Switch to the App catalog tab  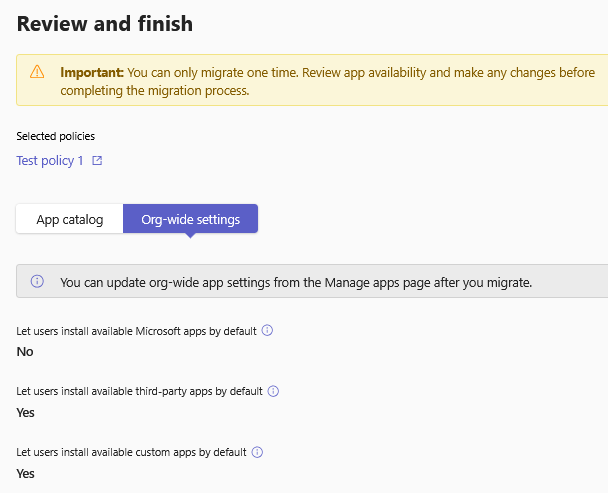(x=70, y=219)
